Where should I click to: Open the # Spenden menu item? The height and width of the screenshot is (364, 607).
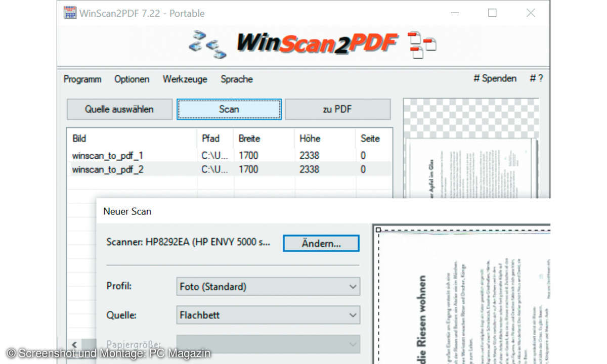(x=495, y=78)
